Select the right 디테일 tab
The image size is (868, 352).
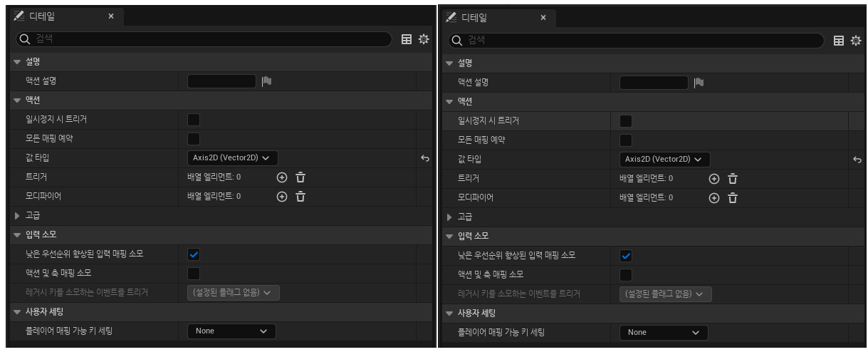(x=500, y=17)
